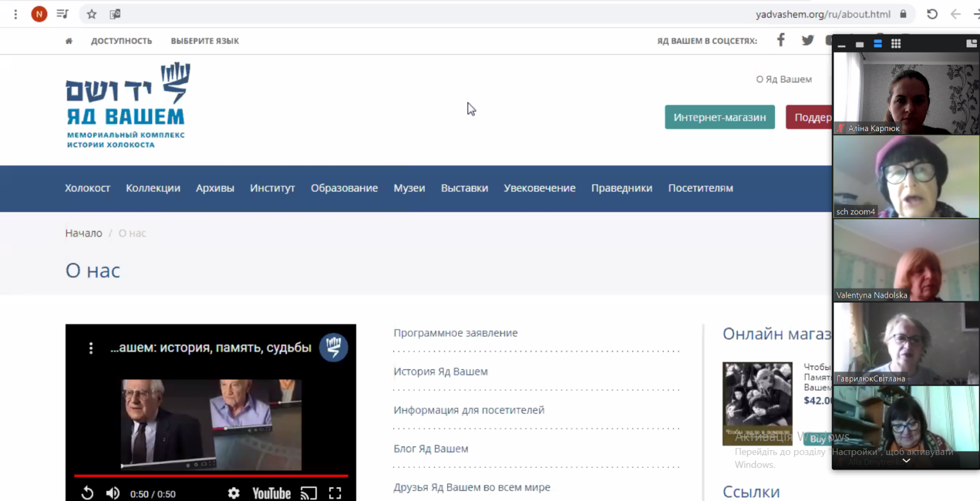The width and height of the screenshot is (980, 501).
Task: Click the translate page icon in toolbar
Action: pos(115,14)
